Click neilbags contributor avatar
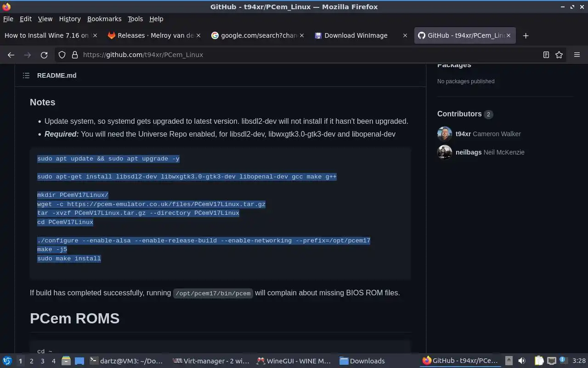This screenshot has height=368, width=588. [445, 152]
